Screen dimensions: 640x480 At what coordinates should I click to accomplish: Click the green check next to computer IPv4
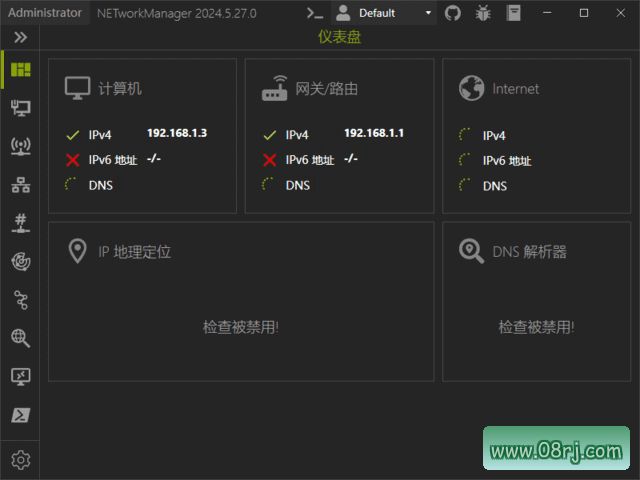pos(72,135)
